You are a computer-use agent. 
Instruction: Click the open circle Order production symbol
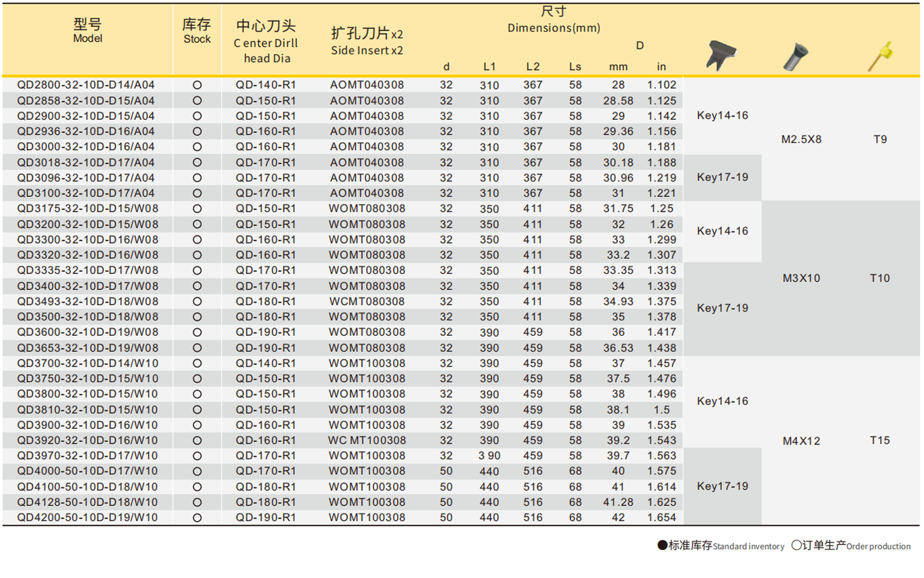pyautogui.click(x=796, y=546)
